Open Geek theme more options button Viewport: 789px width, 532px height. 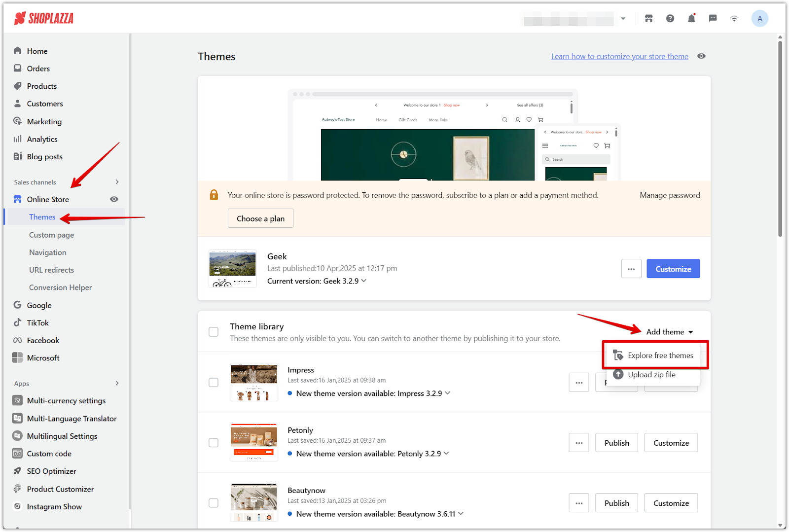pos(631,269)
